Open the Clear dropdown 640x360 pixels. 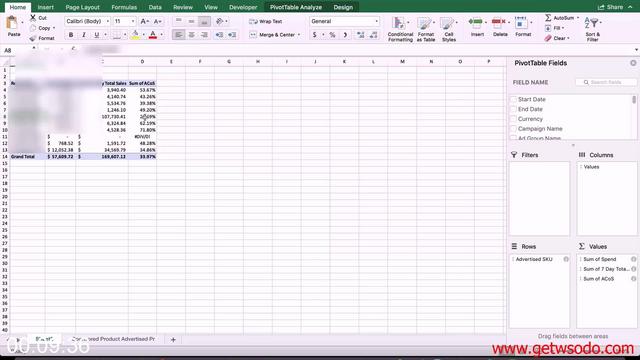(557, 38)
